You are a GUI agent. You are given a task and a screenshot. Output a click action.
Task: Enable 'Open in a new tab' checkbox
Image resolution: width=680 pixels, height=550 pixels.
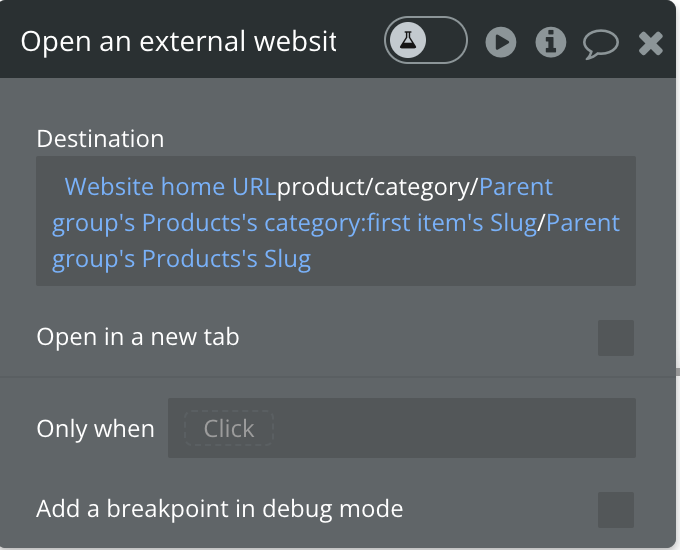tap(615, 338)
